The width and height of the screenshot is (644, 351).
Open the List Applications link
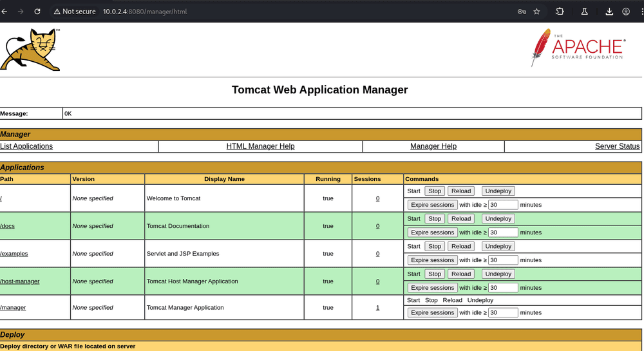tap(26, 146)
